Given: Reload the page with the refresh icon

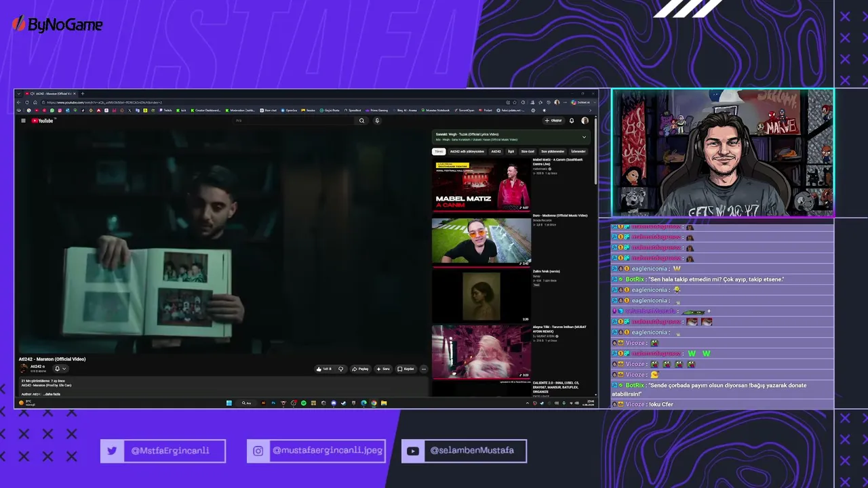Looking at the screenshot, I should (x=27, y=102).
